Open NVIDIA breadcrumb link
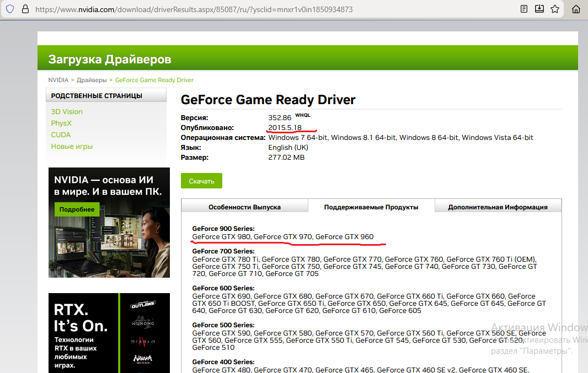The image size is (588, 373). point(58,80)
